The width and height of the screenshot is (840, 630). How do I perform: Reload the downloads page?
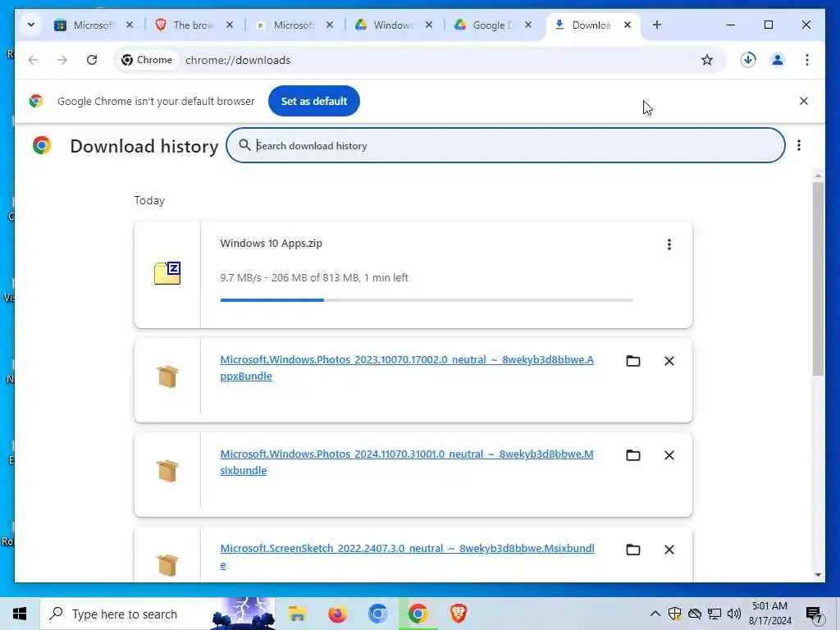[x=92, y=60]
